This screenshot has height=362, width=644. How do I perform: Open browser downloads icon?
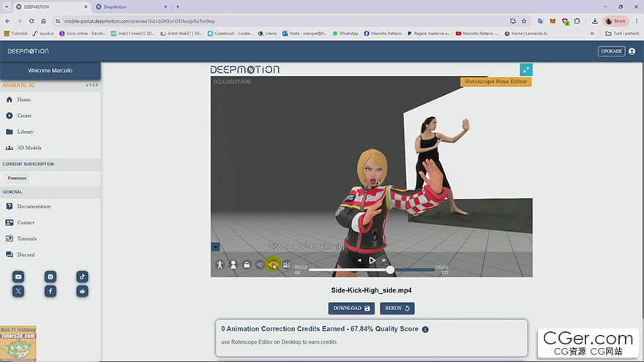pyautogui.click(x=595, y=21)
